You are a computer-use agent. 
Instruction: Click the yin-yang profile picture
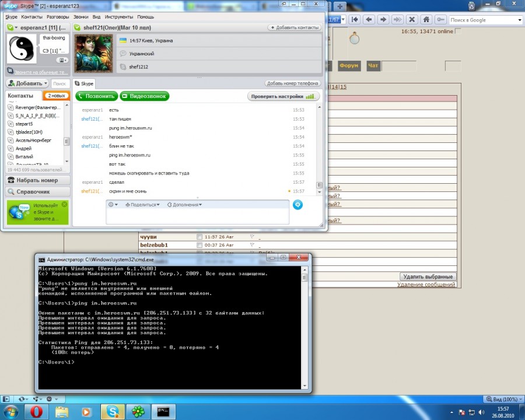(x=22, y=49)
